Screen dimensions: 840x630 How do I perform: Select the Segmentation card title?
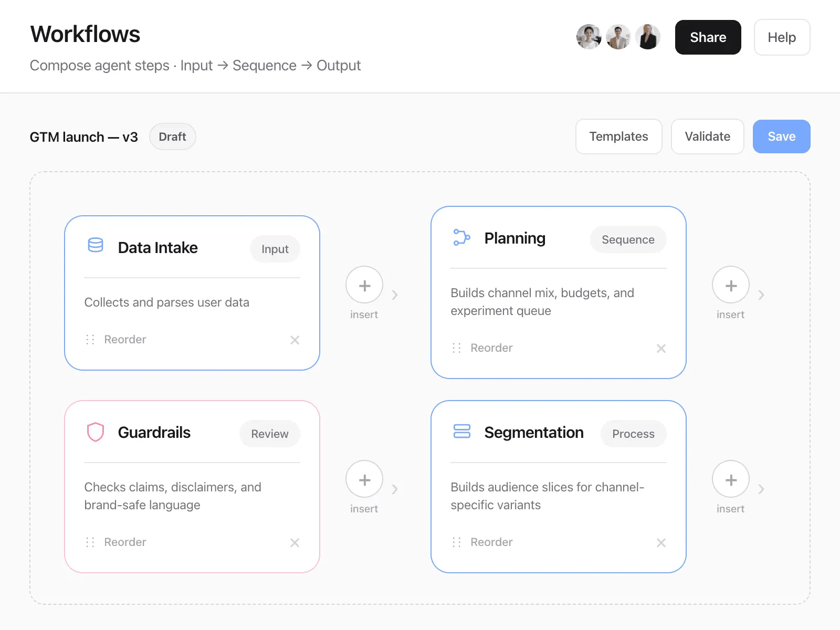[534, 433]
